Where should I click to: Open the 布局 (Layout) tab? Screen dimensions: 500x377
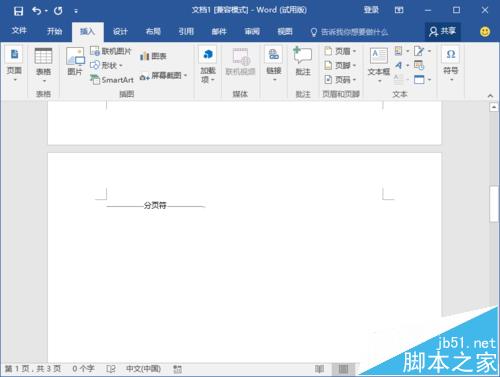[x=153, y=32]
